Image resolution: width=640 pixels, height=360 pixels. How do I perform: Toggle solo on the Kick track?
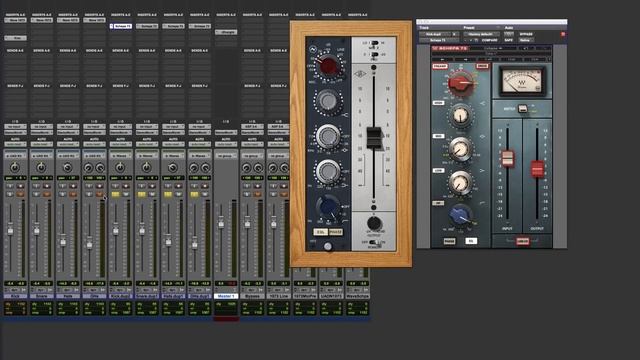tap(9, 194)
